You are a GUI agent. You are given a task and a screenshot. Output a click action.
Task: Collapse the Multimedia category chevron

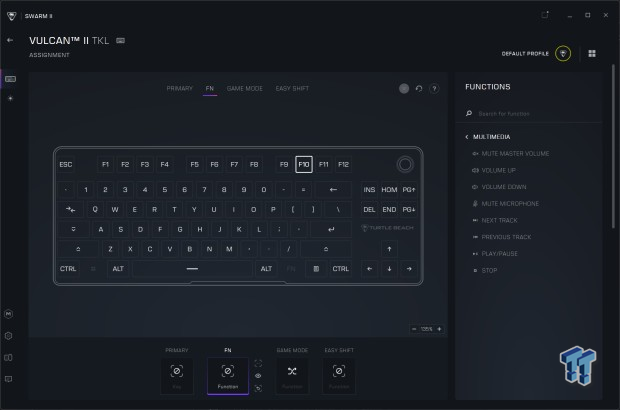(x=467, y=137)
